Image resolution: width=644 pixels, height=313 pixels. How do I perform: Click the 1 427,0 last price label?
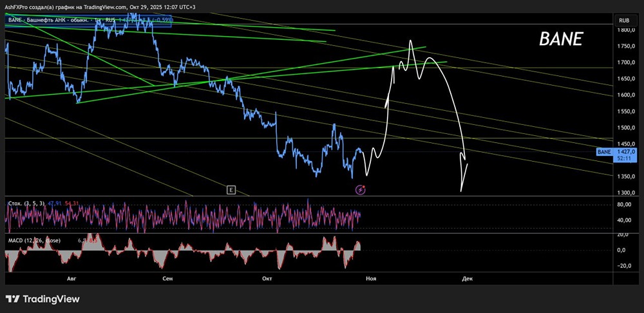coord(627,152)
